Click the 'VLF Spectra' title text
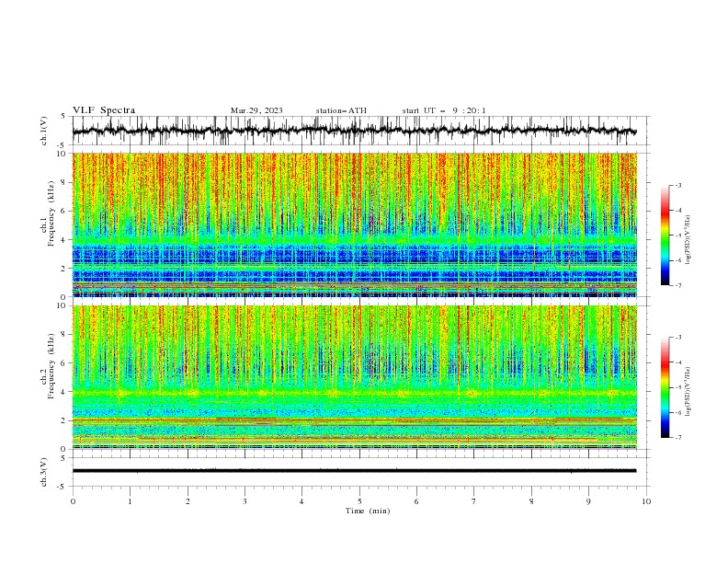This screenshot has height=563, width=728. [x=104, y=110]
